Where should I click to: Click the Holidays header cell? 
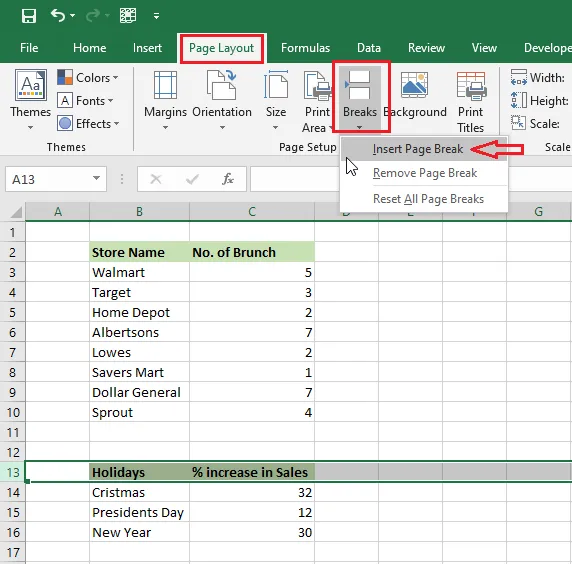pyautogui.click(x=139, y=472)
